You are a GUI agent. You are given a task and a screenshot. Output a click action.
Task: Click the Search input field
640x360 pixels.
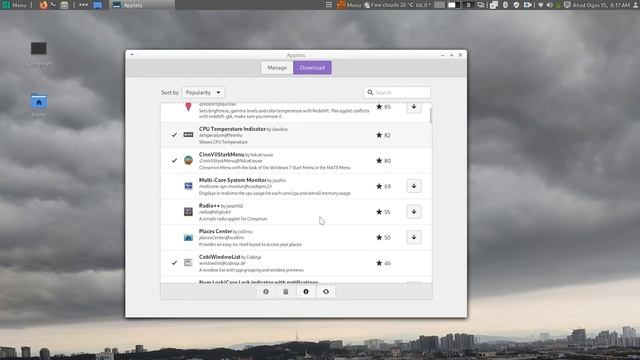397,93
